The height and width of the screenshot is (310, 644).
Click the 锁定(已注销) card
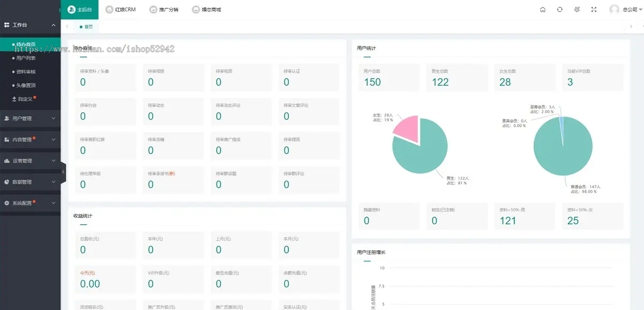click(457, 216)
